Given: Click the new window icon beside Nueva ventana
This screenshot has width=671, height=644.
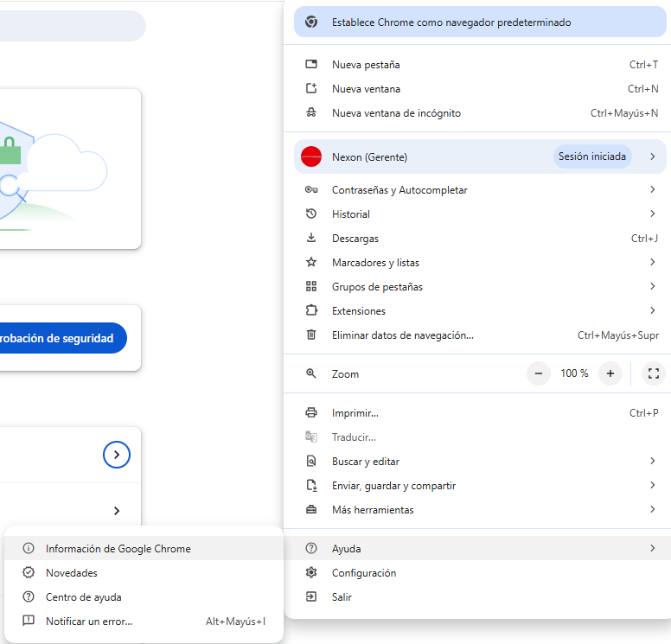Looking at the screenshot, I should tap(311, 88).
